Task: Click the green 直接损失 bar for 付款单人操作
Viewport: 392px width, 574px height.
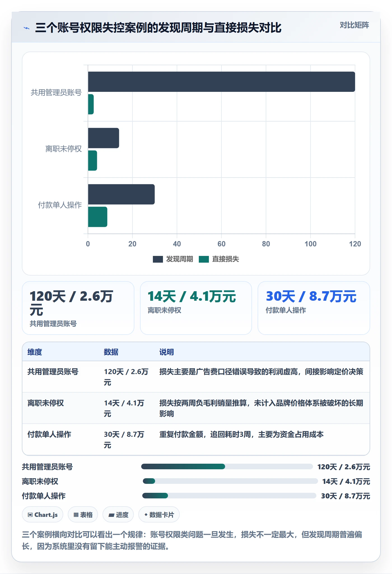Action: [x=97, y=217]
